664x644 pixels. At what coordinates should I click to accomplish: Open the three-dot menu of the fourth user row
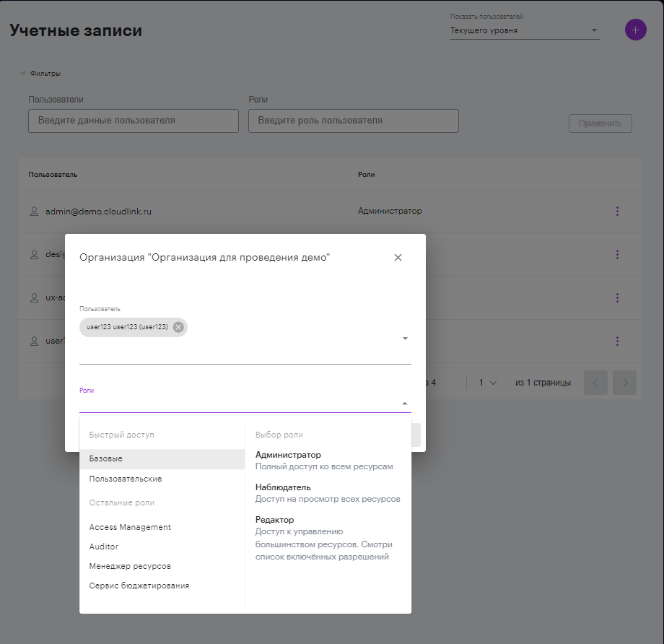click(617, 341)
